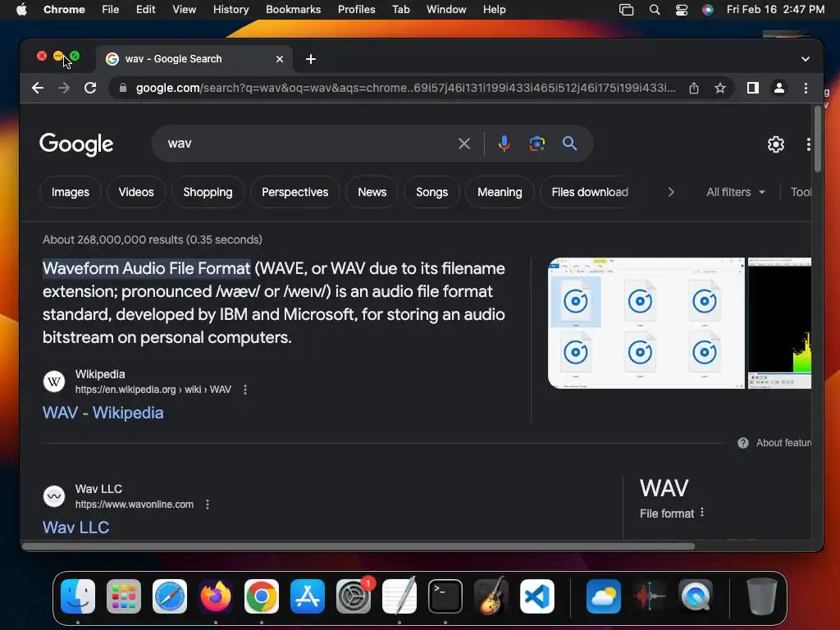This screenshot has height=630, width=840.
Task: Share this page using the share icon
Action: (x=694, y=88)
